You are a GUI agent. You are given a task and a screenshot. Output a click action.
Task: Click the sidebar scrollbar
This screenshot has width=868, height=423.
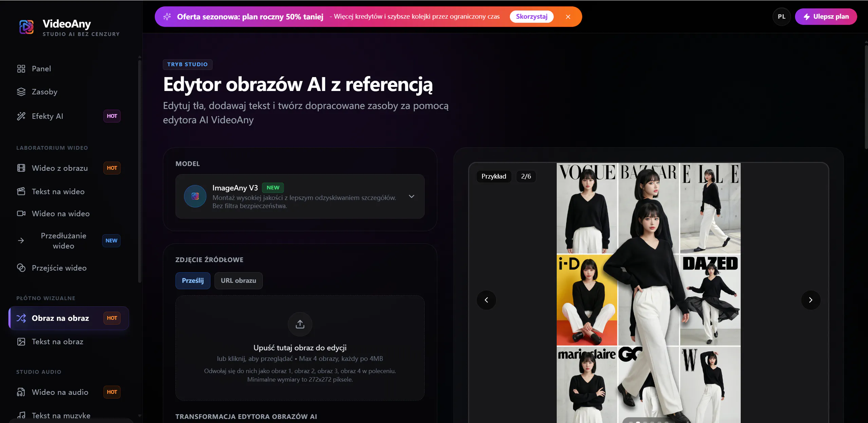pos(140,171)
